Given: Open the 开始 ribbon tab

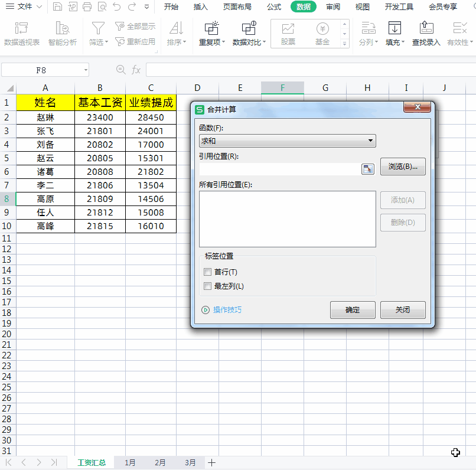Looking at the screenshot, I should (x=171, y=6).
